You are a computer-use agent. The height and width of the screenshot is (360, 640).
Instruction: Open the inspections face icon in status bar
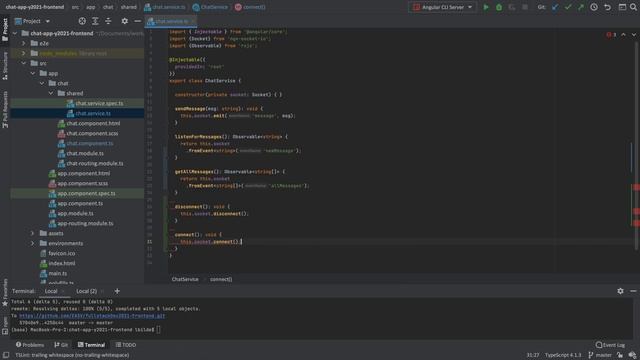tap(632, 355)
